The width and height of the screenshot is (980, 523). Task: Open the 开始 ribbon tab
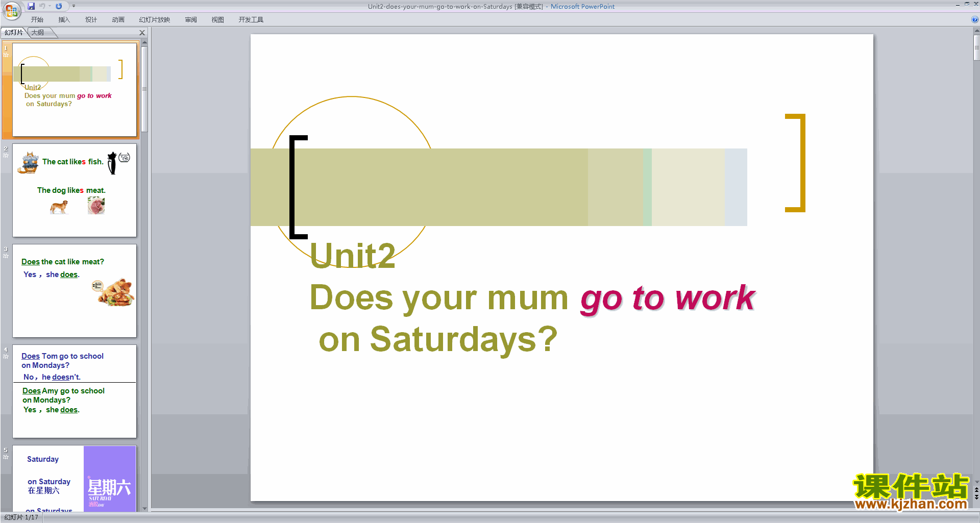coord(37,20)
